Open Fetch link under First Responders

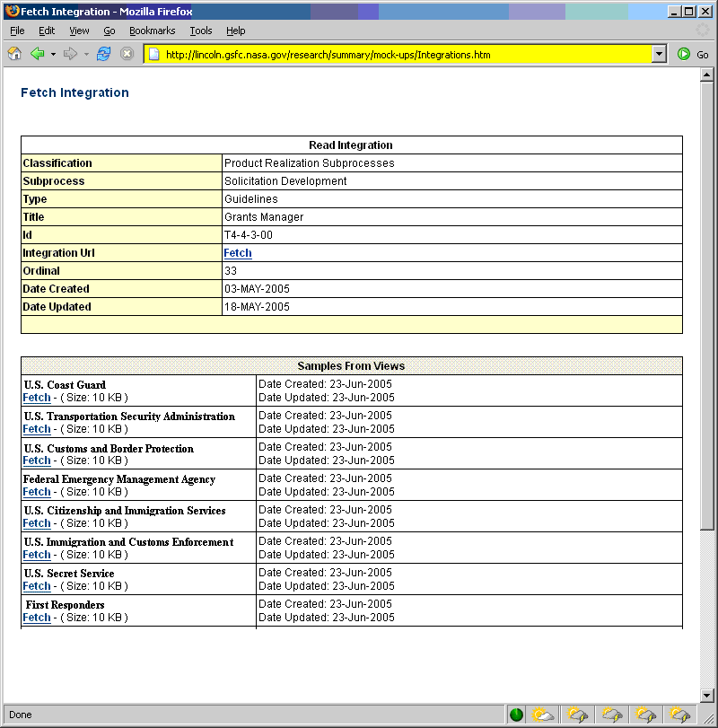[x=37, y=618]
